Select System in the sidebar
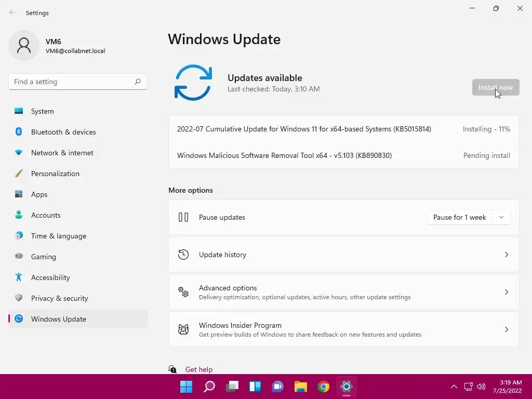The width and height of the screenshot is (532, 399). pyautogui.click(x=78, y=111)
